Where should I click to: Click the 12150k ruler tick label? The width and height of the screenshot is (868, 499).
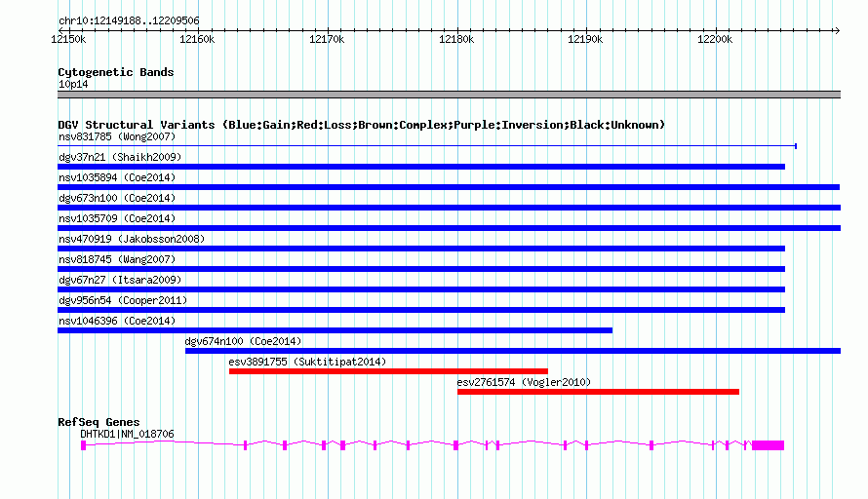coord(68,39)
